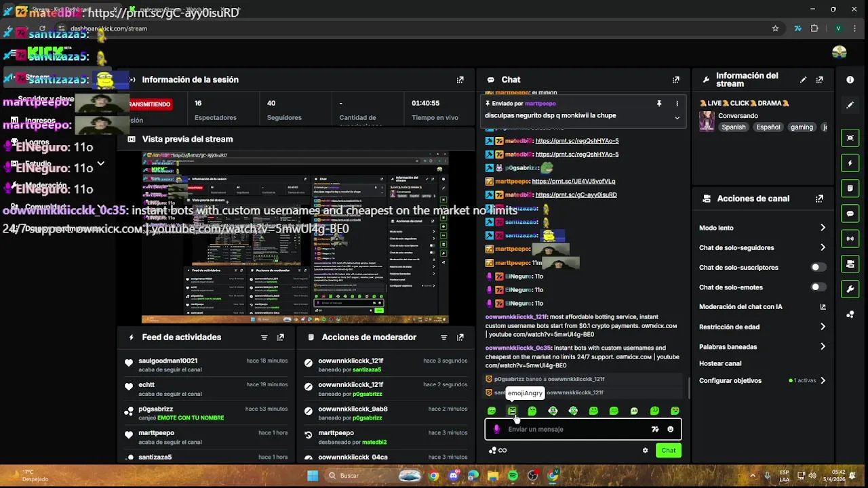The width and height of the screenshot is (868, 488).
Task: Open chat settings gear beside Chat button
Action: tap(646, 450)
